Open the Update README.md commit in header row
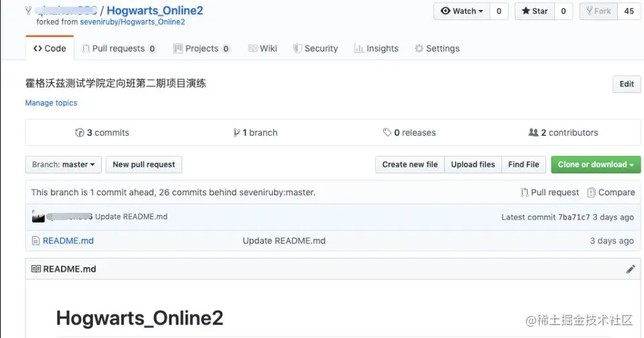 click(131, 217)
